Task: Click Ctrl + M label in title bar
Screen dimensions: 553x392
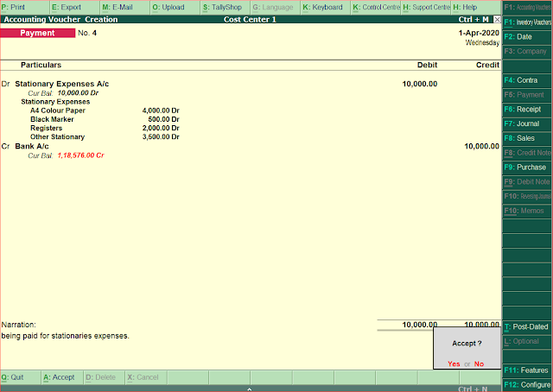Action: click(x=474, y=19)
